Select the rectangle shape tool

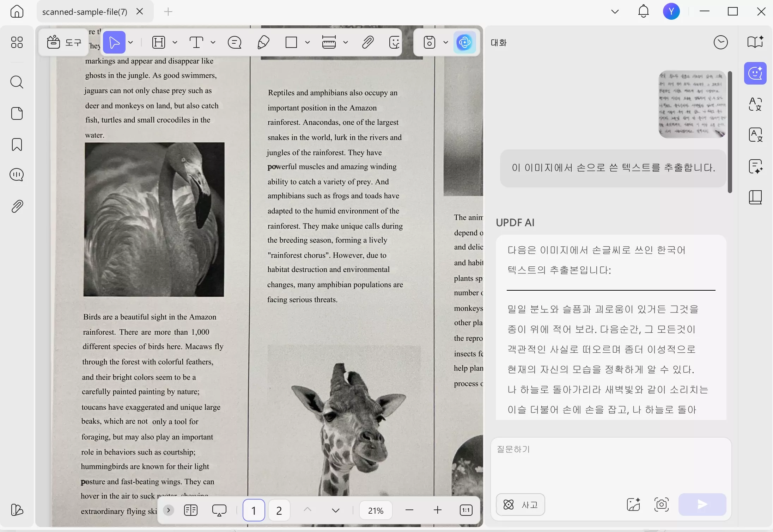291,42
